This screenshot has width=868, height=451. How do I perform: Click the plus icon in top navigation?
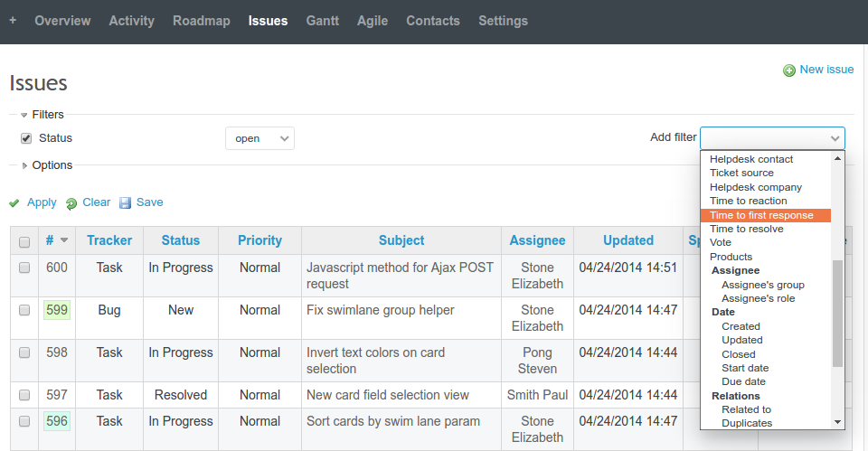[13, 21]
